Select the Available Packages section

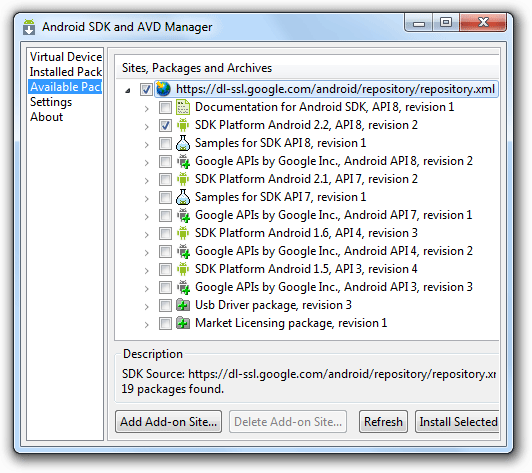coord(65,87)
